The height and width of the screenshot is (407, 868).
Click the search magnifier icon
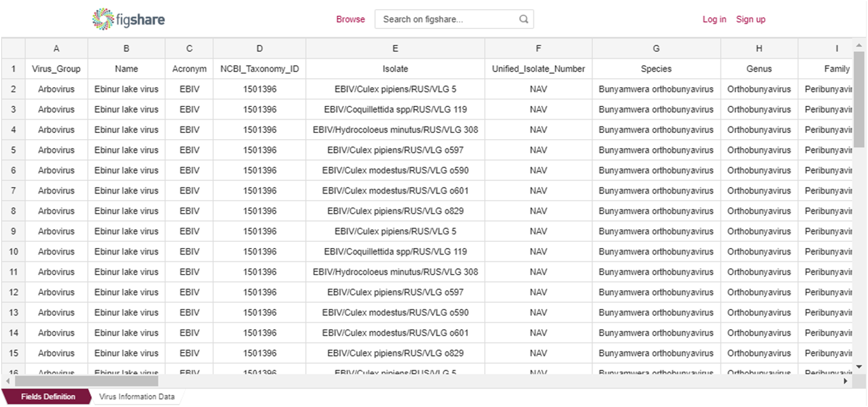click(524, 19)
